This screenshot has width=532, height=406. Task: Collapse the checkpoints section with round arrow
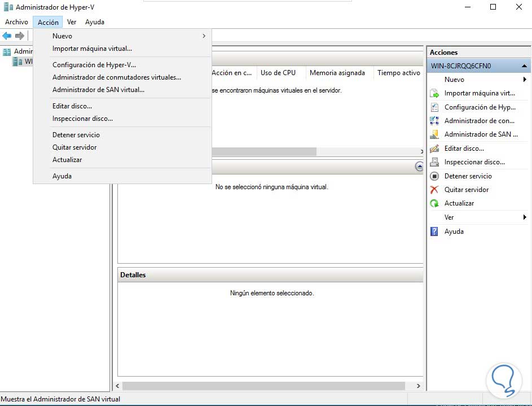click(x=419, y=167)
